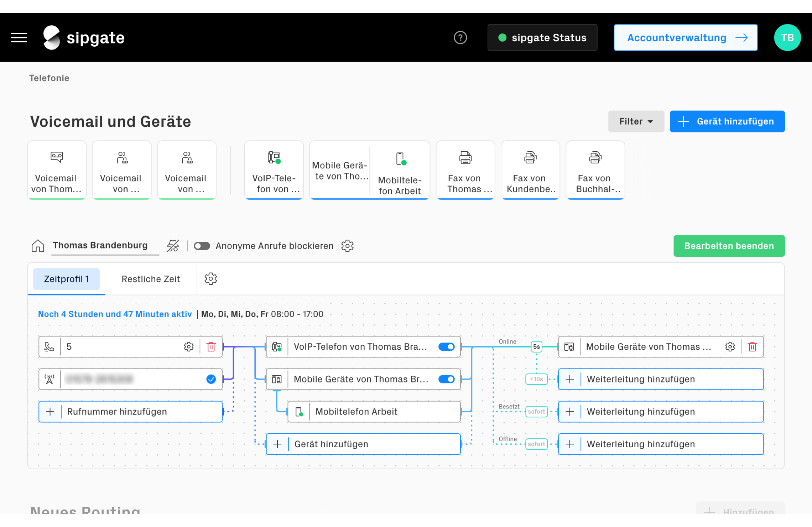The image size is (812, 527).
Task: Delete the Mobile Geräte forwarding via trash icon
Action: point(752,346)
